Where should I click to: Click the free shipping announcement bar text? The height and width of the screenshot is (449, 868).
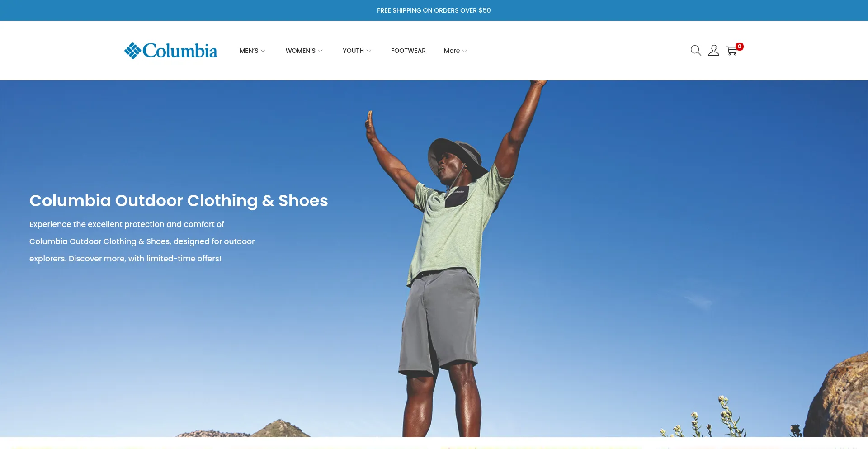434,10
